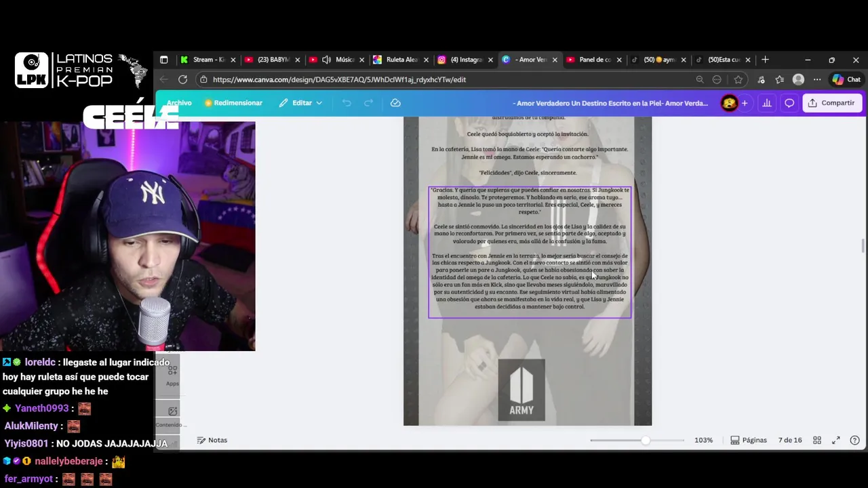Image resolution: width=868 pixels, height=488 pixels.
Task: Open the Notas panel
Action: [212, 440]
